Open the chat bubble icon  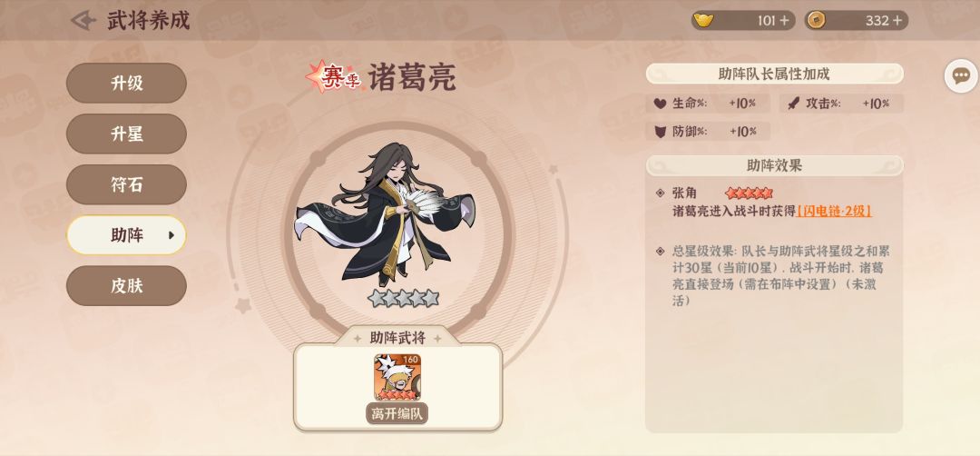(x=961, y=76)
